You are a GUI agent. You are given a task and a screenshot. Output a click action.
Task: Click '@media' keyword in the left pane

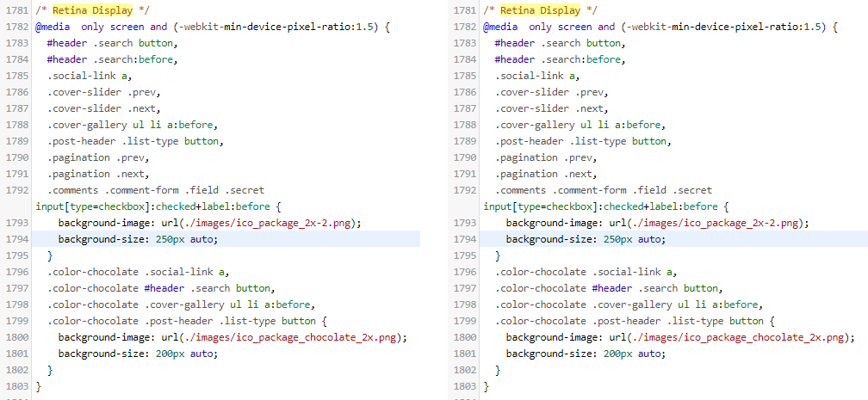(x=53, y=27)
